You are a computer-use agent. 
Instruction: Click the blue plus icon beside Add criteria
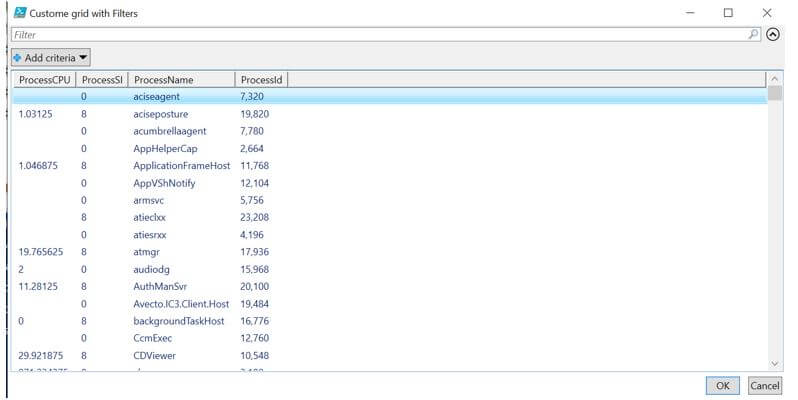(17, 58)
